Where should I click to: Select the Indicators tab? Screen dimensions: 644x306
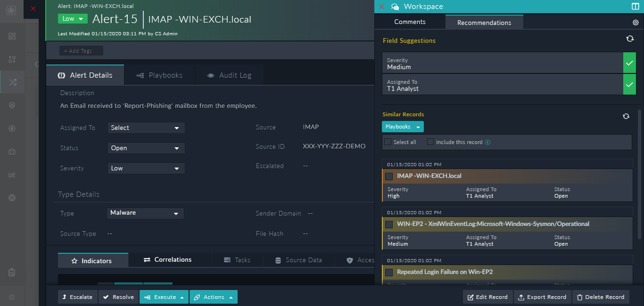click(x=93, y=260)
